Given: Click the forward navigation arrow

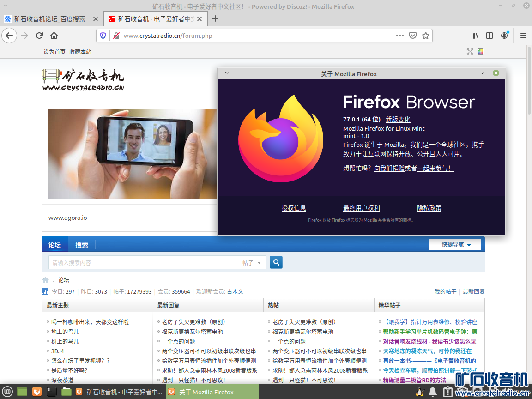Looking at the screenshot, I should pyautogui.click(x=24, y=36).
